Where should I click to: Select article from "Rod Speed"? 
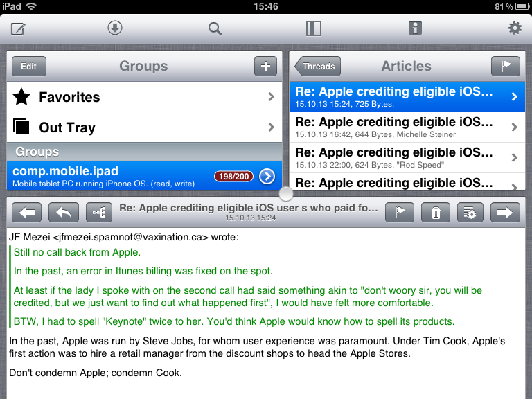click(x=407, y=158)
